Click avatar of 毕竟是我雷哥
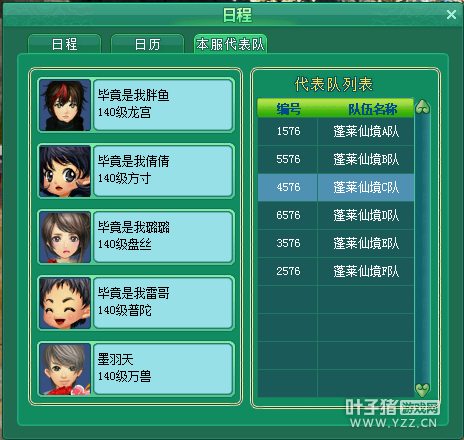Image resolution: width=464 pixels, height=440 pixels. pos(65,303)
